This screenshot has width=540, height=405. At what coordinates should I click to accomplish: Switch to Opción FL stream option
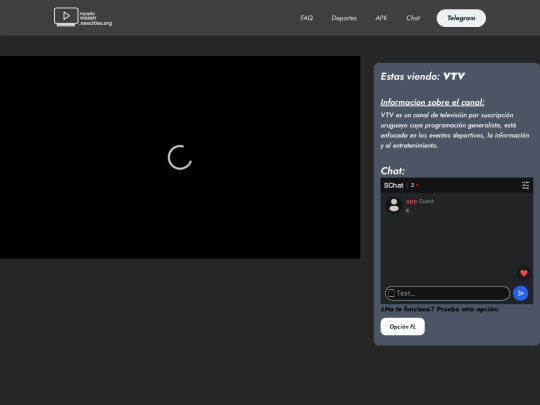click(403, 326)
